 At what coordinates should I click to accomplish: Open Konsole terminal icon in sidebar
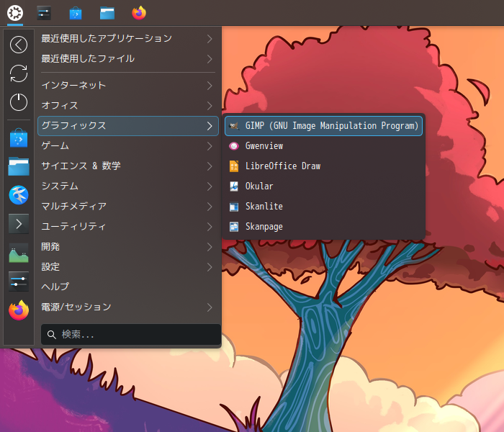19,224
